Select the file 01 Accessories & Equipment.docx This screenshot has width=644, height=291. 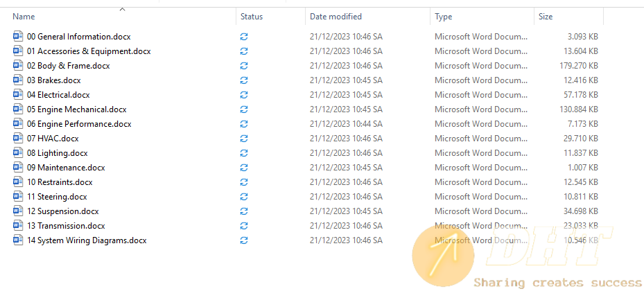(x=89, y=51)
